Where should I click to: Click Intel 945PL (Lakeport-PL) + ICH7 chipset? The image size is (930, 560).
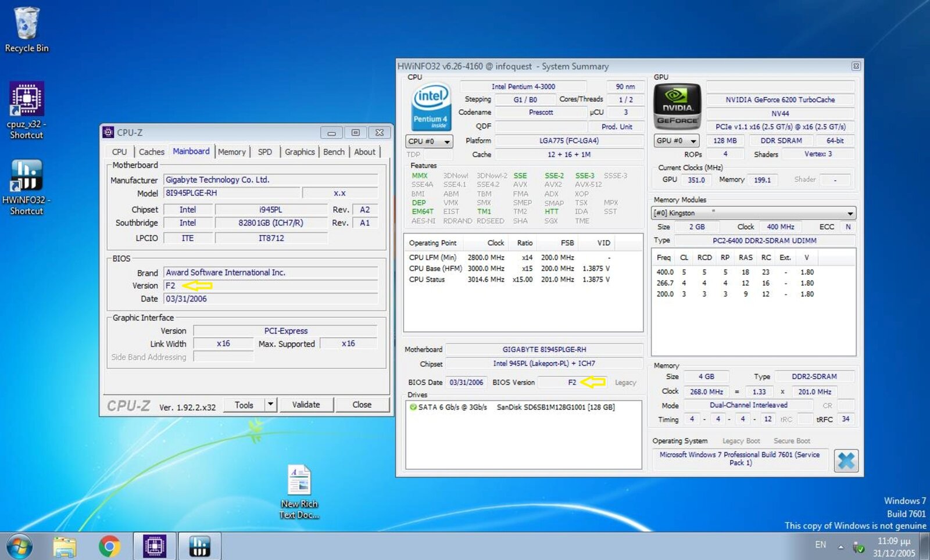pyautogui.click(x=544, y=364)
